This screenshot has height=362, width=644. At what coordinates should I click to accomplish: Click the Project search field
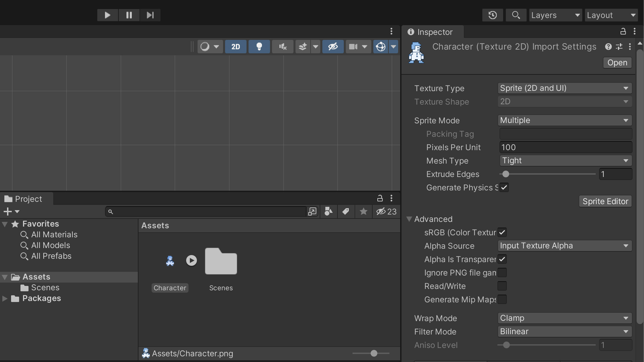pos(206,212)
